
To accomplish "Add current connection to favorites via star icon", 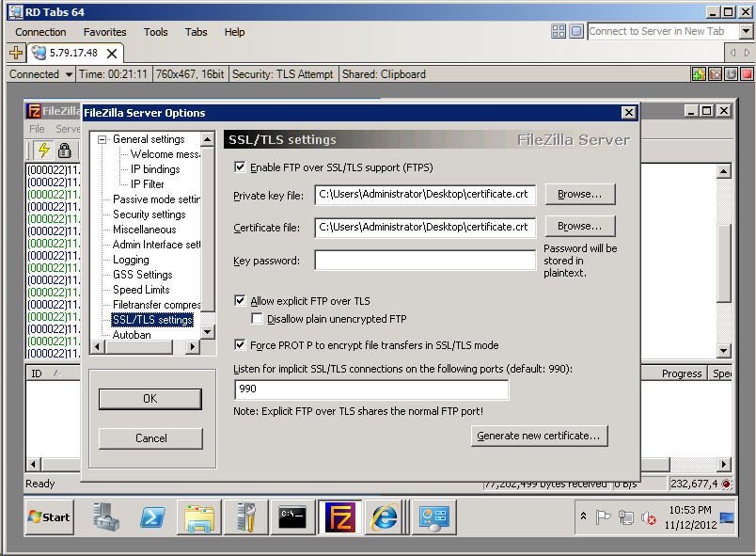I will (x=699, y=73).
